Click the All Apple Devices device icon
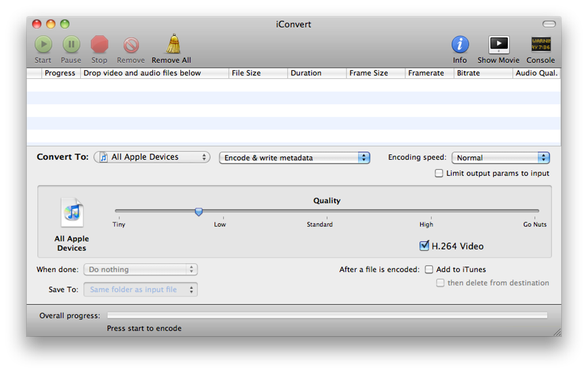Viewport: 588px width, 373px height. click(71, 212)
